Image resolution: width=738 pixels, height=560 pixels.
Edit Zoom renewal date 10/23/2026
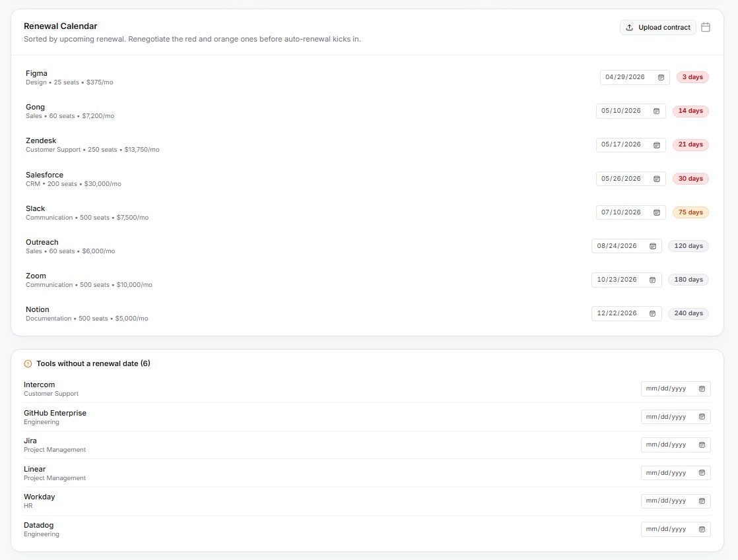click(x=626, y=280)
